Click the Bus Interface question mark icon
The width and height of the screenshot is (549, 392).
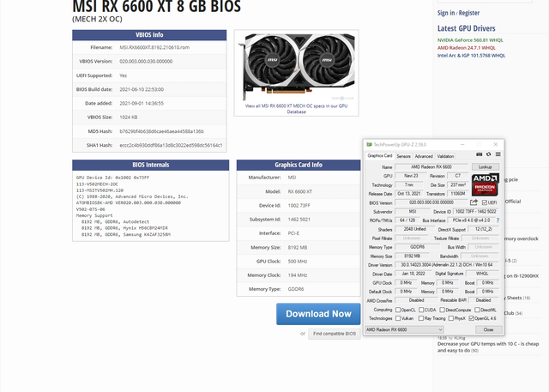[498, 220]
